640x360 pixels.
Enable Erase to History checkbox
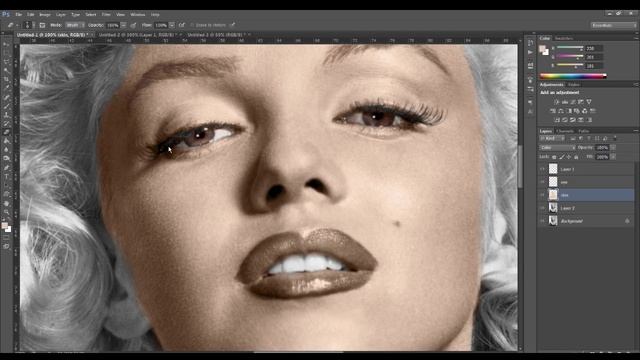(x=192, y=25)
